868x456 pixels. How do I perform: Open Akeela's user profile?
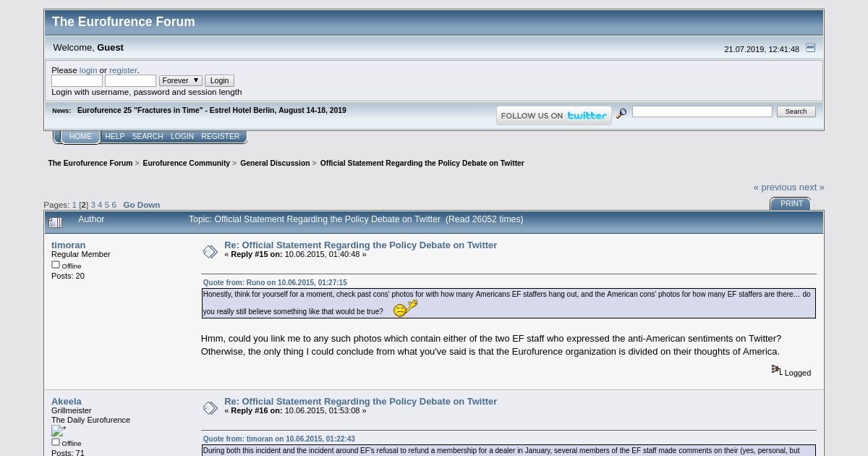66,402
